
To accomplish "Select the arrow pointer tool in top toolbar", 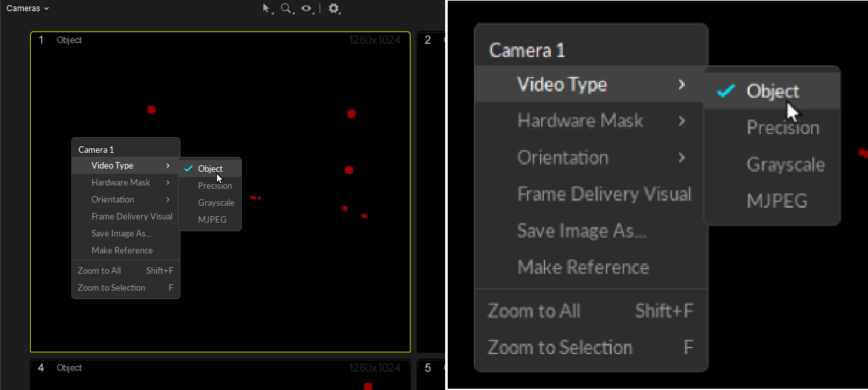I will tap(266, 8).
